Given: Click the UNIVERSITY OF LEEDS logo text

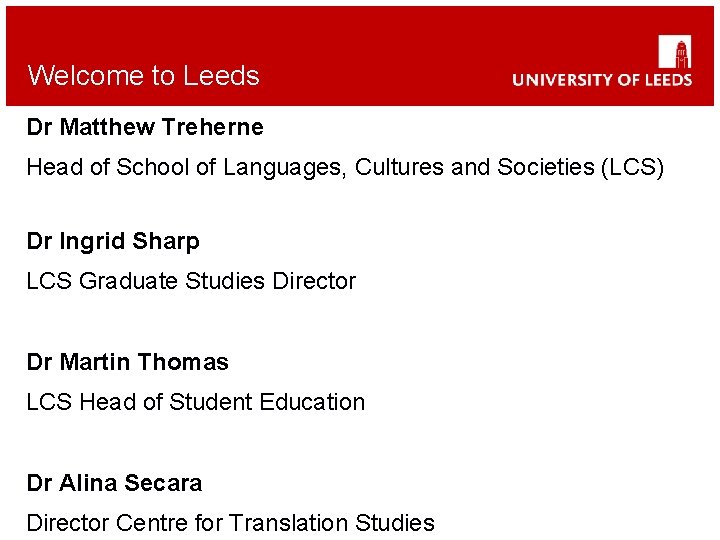Looking at the screenshot, I should coord(601,79).
